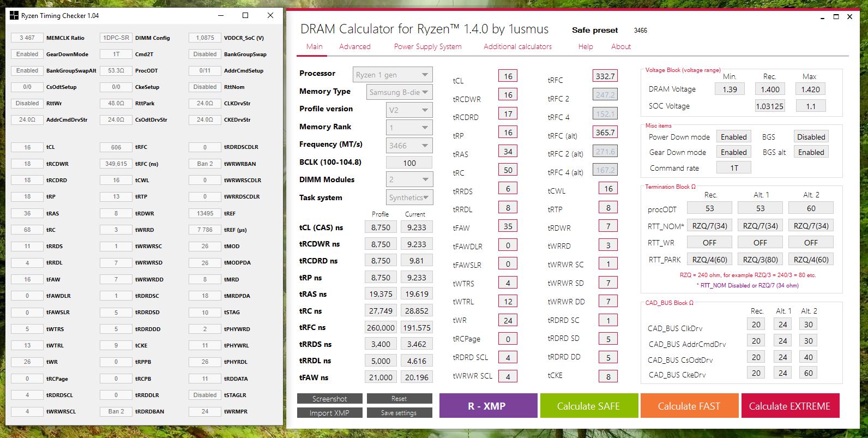Click the MEMCLK Ratio value in Ryzen Timing Checker

27,38
